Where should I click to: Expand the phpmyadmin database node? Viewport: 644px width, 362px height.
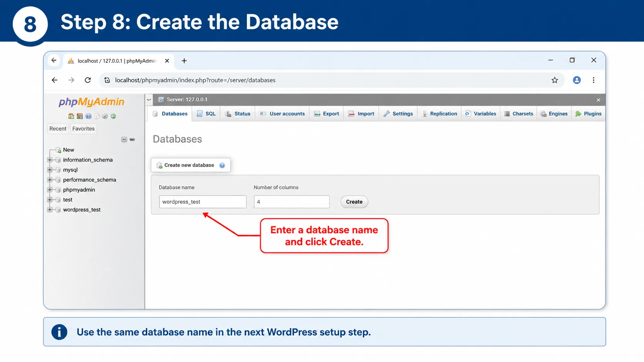tap(50, 190)
